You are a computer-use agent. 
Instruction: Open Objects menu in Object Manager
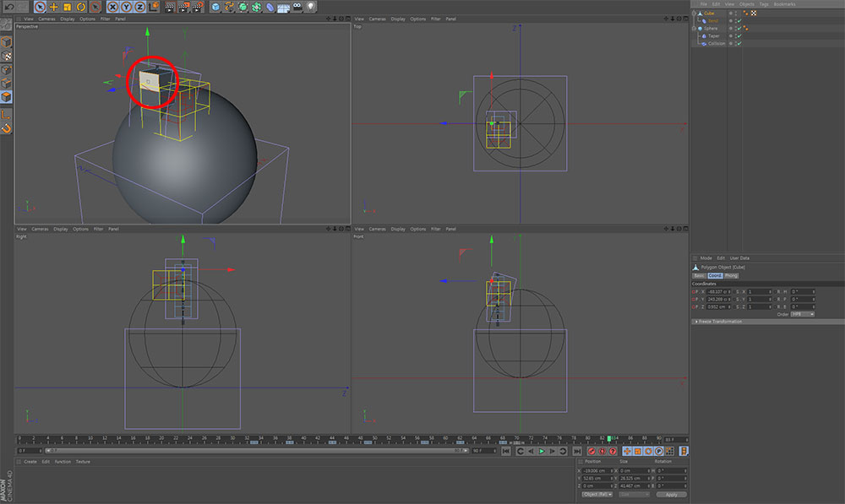[x=747, y=3]
